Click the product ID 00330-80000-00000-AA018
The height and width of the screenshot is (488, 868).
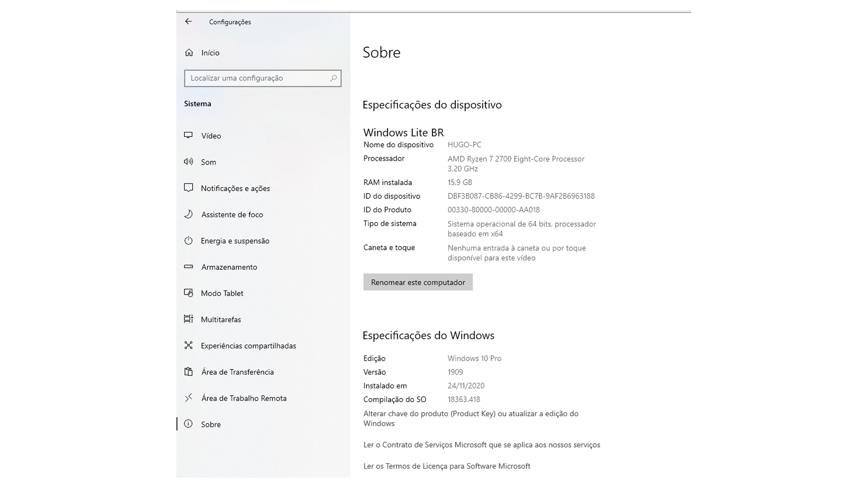[494, 210]
